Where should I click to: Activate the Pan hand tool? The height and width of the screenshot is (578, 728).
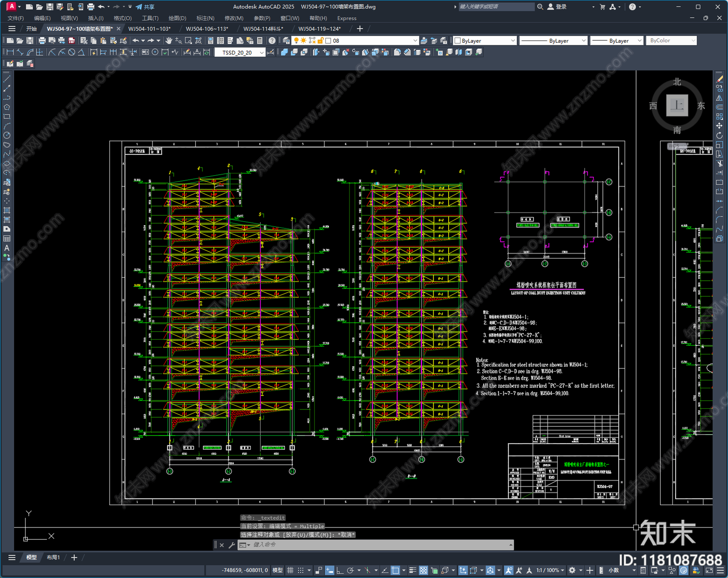[169, 41]
